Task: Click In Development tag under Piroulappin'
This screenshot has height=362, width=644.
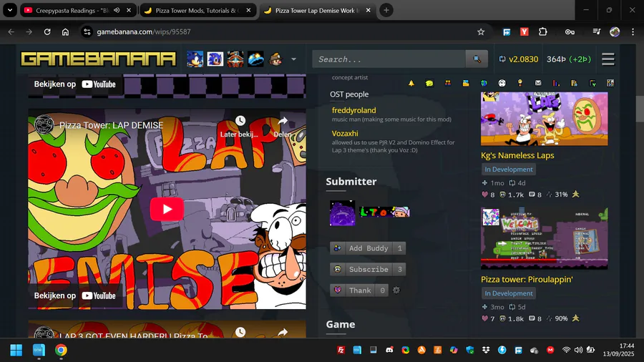Action: [x=509, y=293]
